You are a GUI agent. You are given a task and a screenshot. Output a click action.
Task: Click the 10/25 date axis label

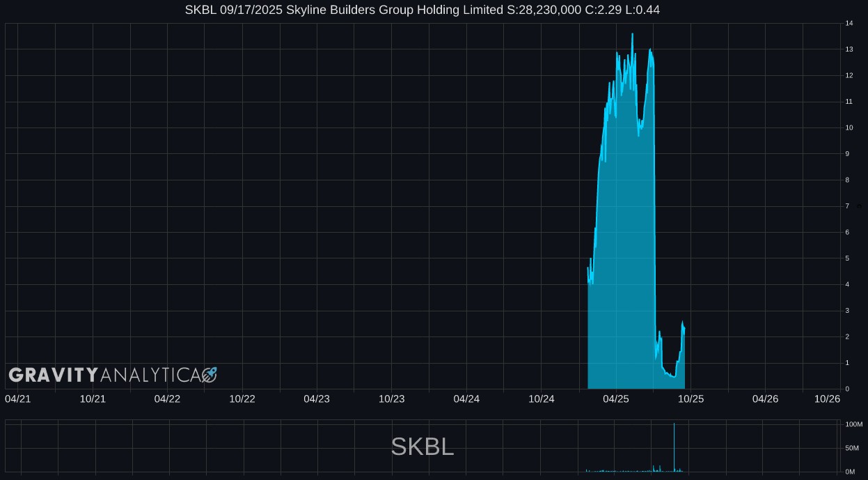tap(691, 398)
